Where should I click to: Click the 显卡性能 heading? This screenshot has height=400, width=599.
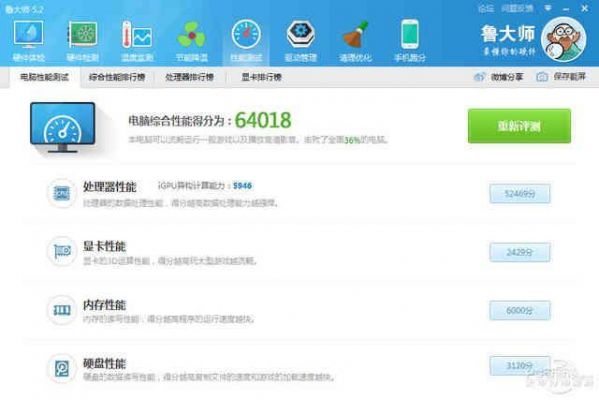104,246
